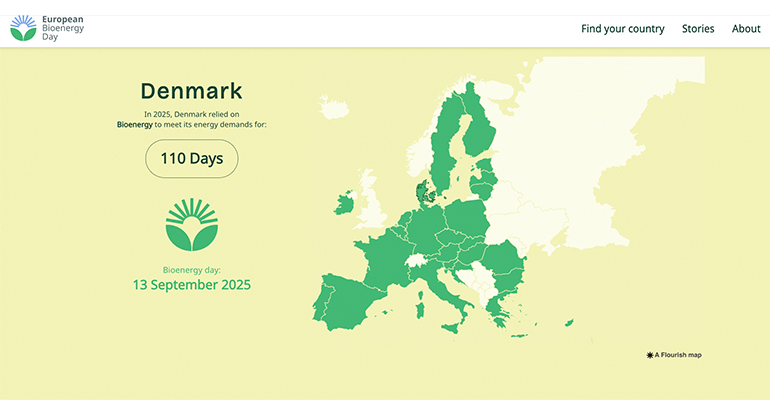Image resolution: width=770 pixels, height=400 pixels.
Task: Click the European Bioenergy Day logo
Action: [46, 28]
